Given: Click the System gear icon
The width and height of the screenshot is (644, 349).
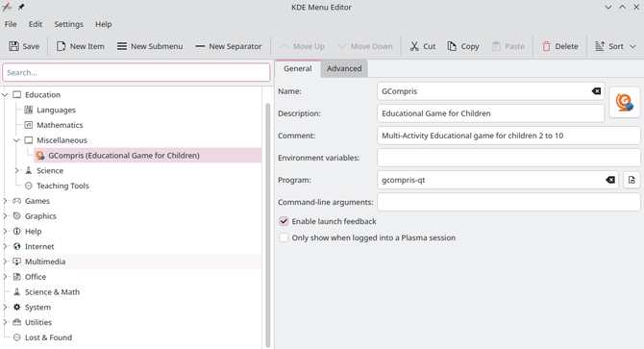Looking at the screenshot, I should 17,308.
